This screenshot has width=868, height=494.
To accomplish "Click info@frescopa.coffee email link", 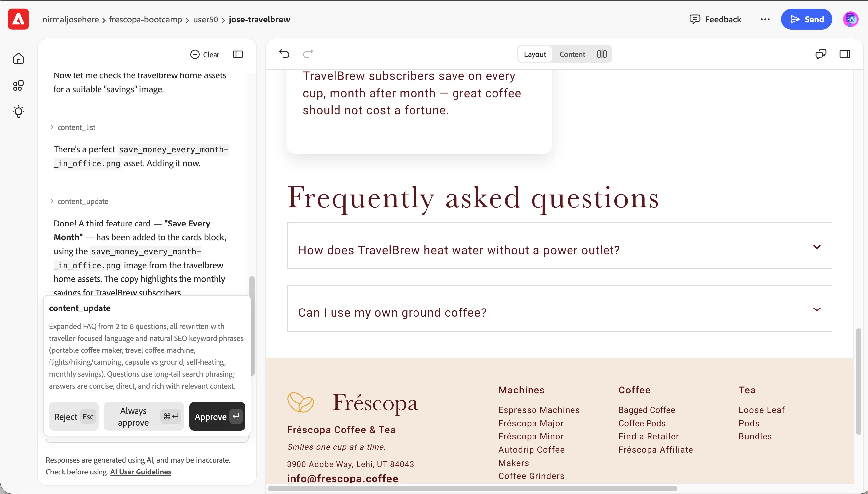I will tap(342, 479).
